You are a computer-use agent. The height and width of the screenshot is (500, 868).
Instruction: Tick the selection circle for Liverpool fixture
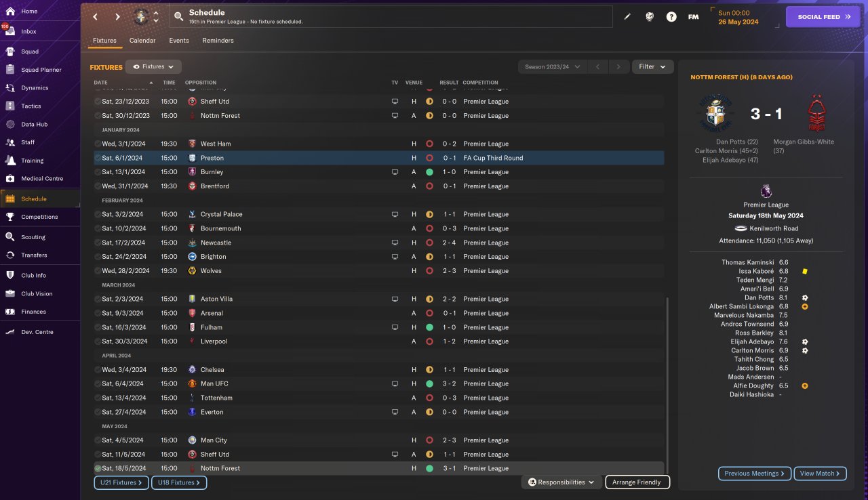click(98, 341)
